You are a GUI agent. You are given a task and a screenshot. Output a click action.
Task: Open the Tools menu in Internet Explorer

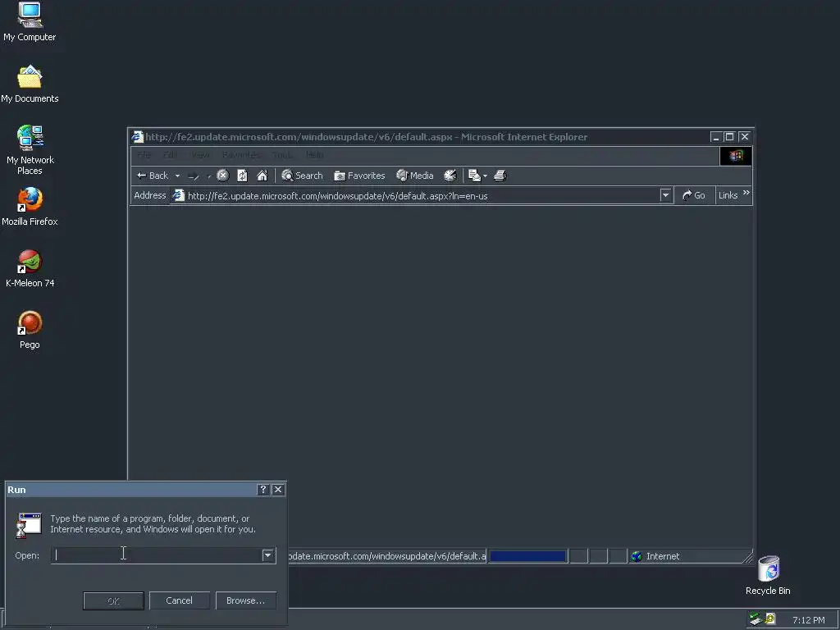tap(282, 155)
